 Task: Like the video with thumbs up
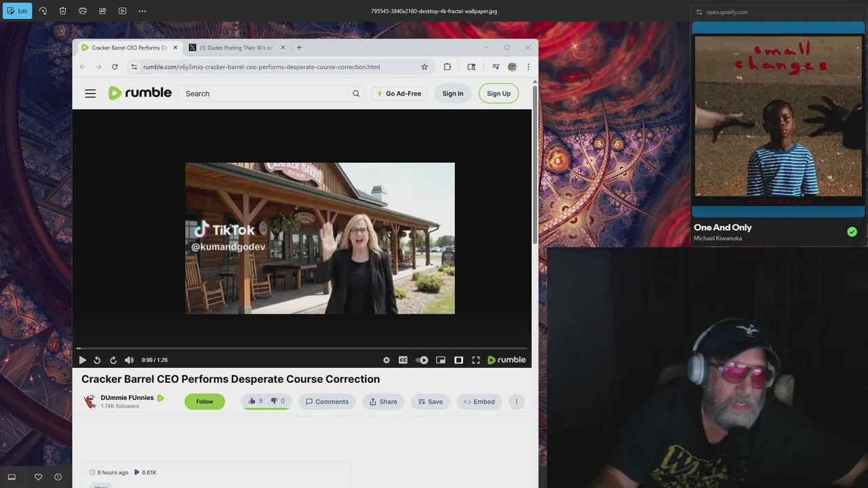pyautogui.click(x=254, y=401)
